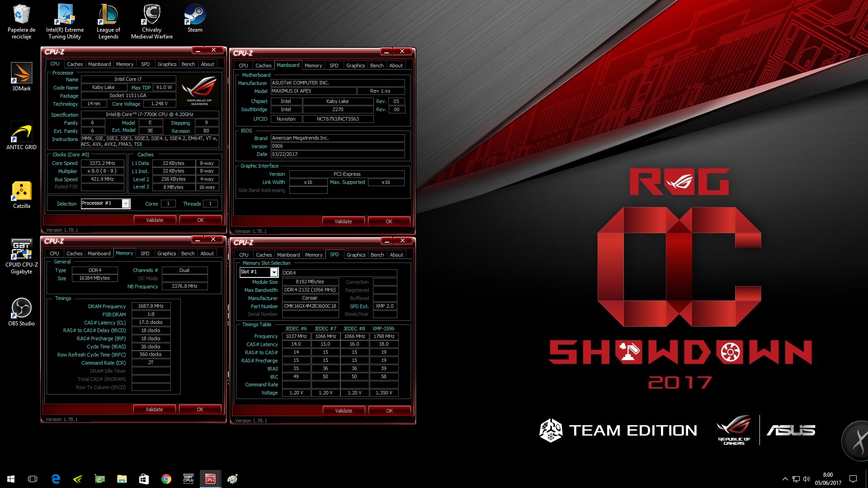
Task: Show hidden system tray icons
Action: 785,479
